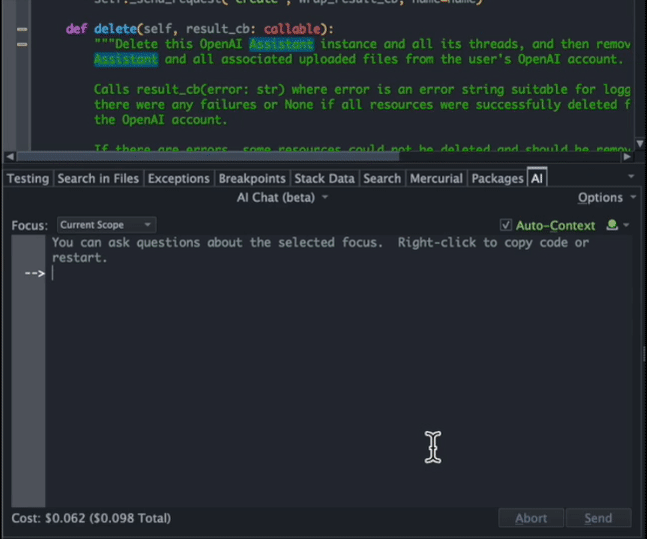This screenshot has width=647, height=539.
Task: Click the highlighted Assistant starting the second docstring line
Action: [126, 59]
